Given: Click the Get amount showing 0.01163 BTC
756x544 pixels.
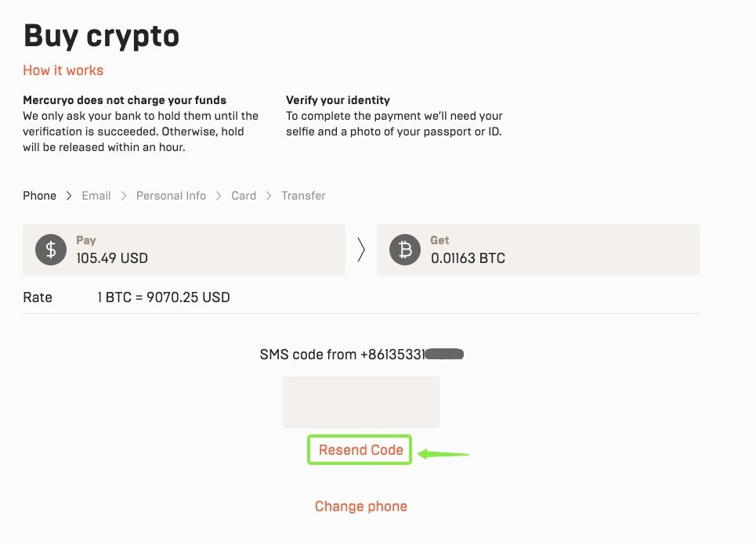Looking at the screenshot, I should click(468, 258).
